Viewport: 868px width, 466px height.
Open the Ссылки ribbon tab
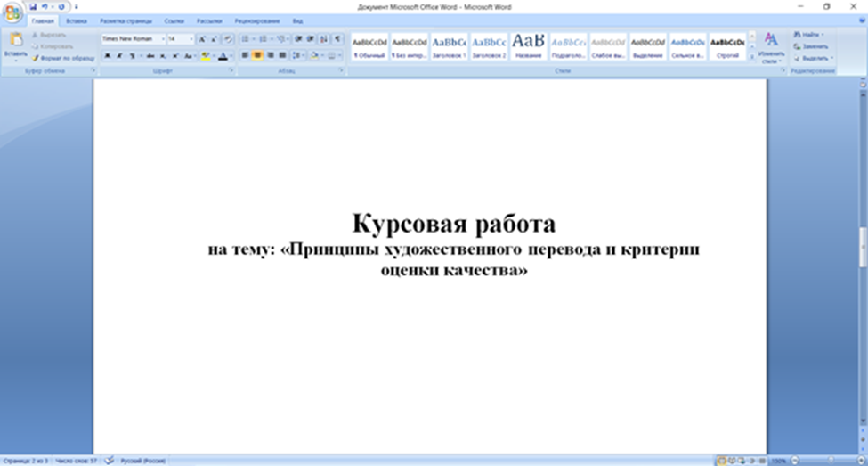tap(174, 21)
